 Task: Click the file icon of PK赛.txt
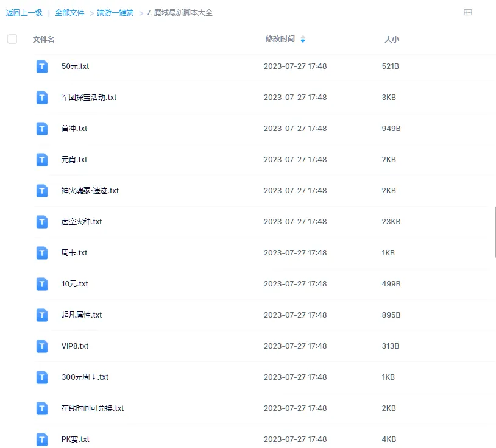[42, 439]
